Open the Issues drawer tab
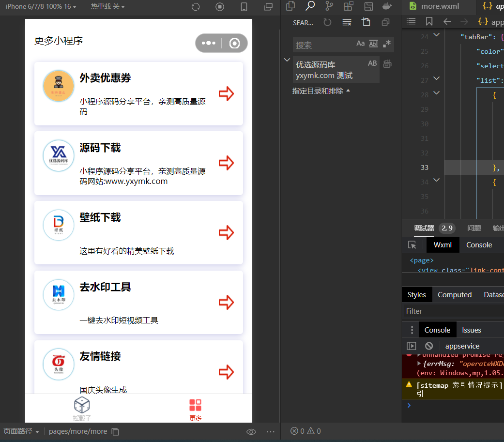The image size is (504, 442). click(472, 330)
